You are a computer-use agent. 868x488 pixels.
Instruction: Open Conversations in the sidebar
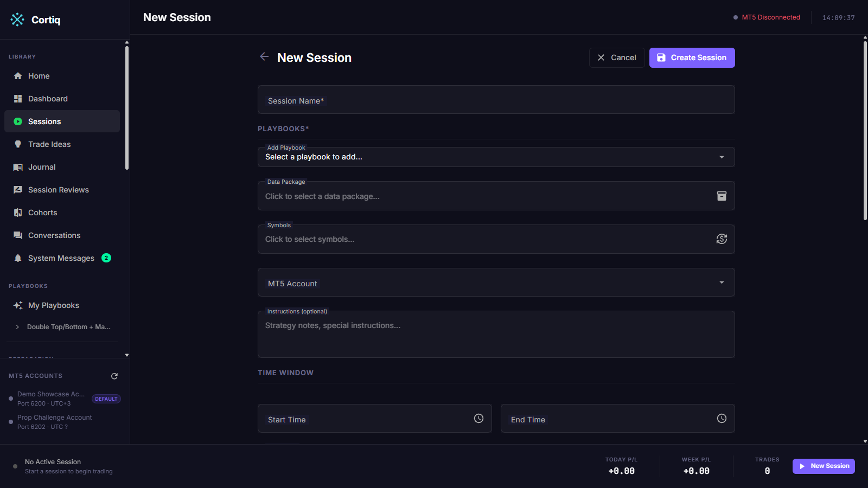[62, 235]
